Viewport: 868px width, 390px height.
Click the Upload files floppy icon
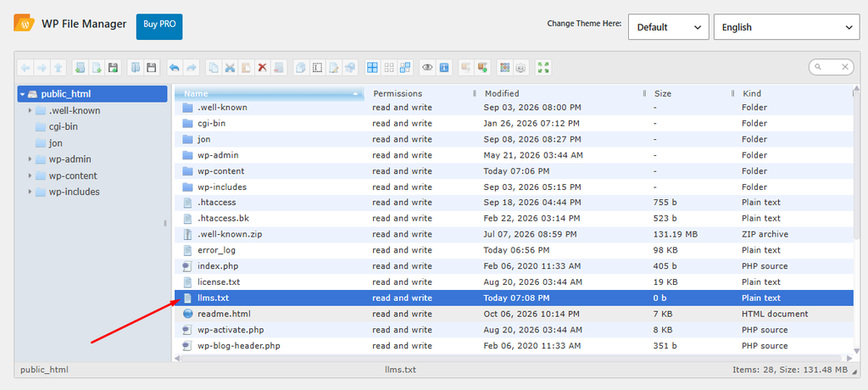[113, 68]
